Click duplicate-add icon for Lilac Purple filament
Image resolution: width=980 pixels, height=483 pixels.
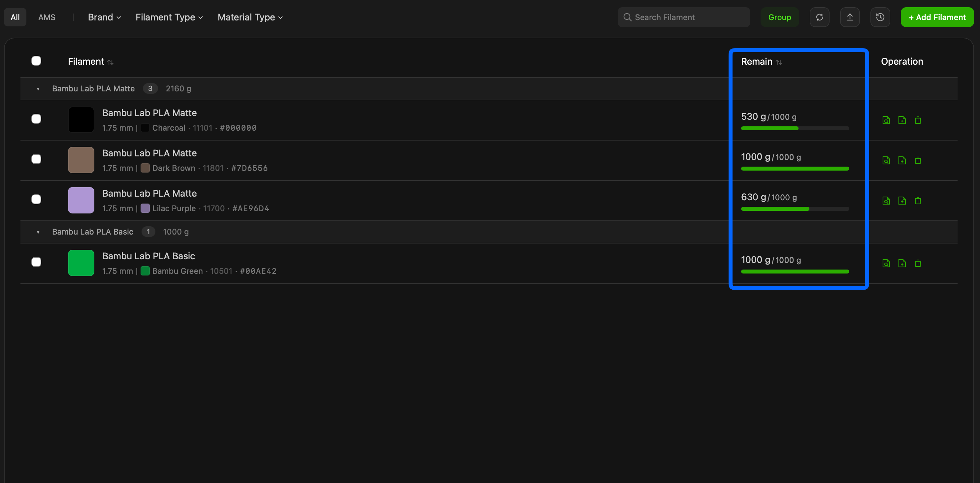902,201
